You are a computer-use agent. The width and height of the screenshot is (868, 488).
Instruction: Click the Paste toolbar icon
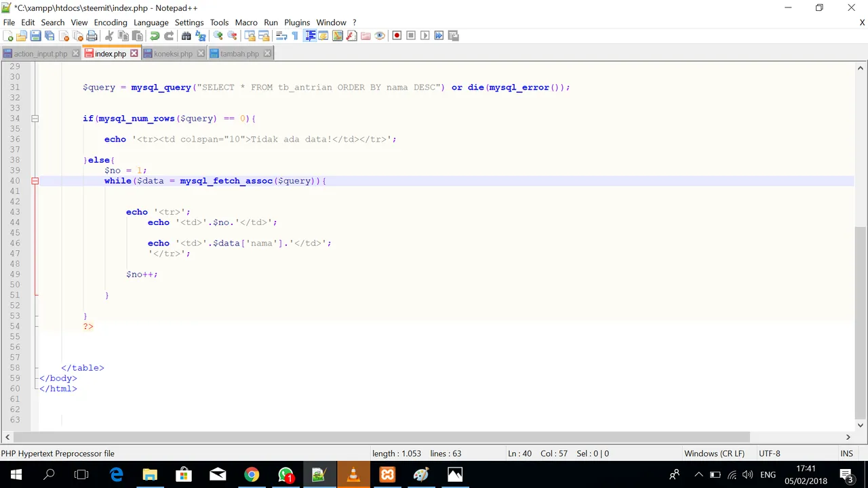point(137,35)
